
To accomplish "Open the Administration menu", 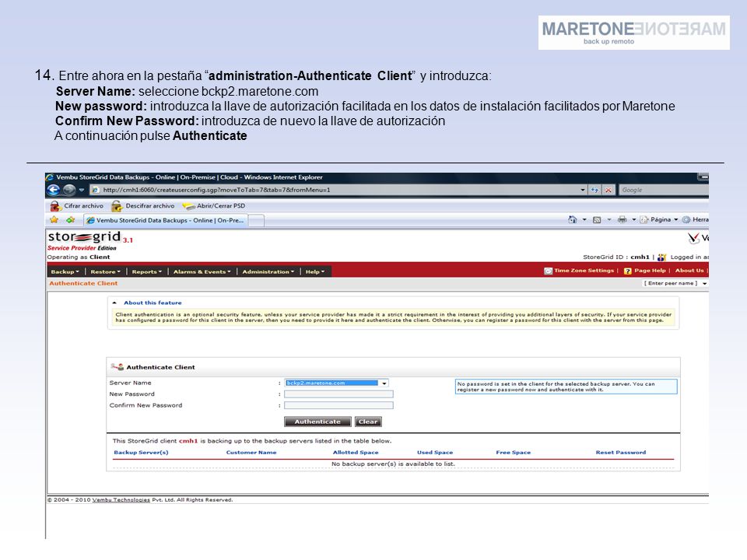I will click(268, 272).
